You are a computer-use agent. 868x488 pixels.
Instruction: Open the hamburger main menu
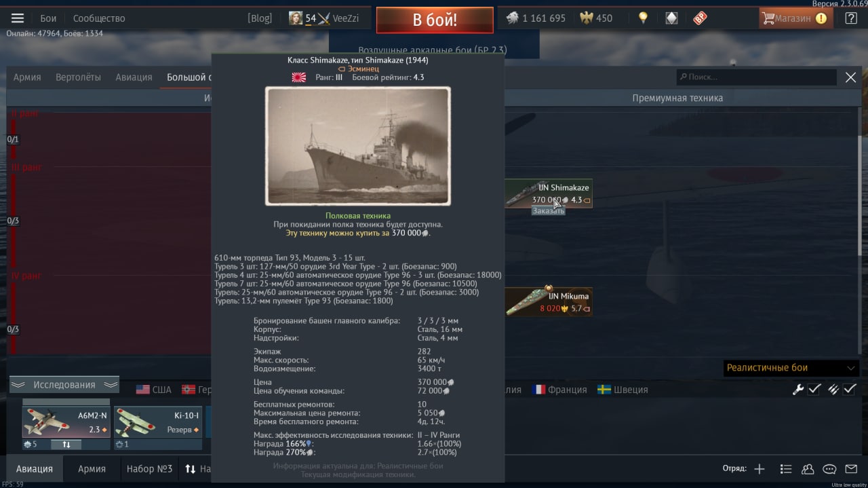18,18
